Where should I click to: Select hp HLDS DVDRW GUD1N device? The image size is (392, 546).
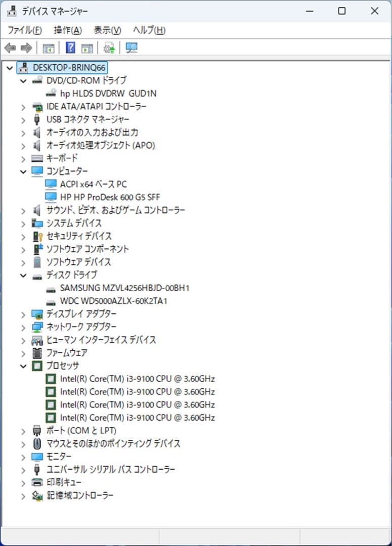point(108,94)
